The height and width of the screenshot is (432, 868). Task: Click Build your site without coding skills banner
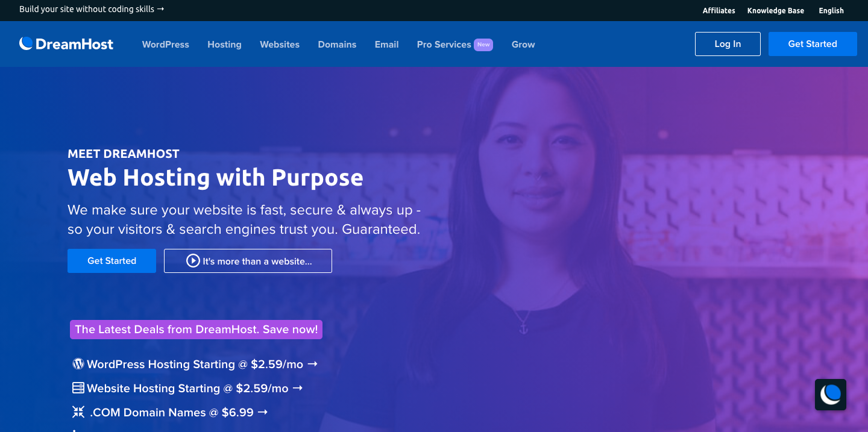pos(92,10)
